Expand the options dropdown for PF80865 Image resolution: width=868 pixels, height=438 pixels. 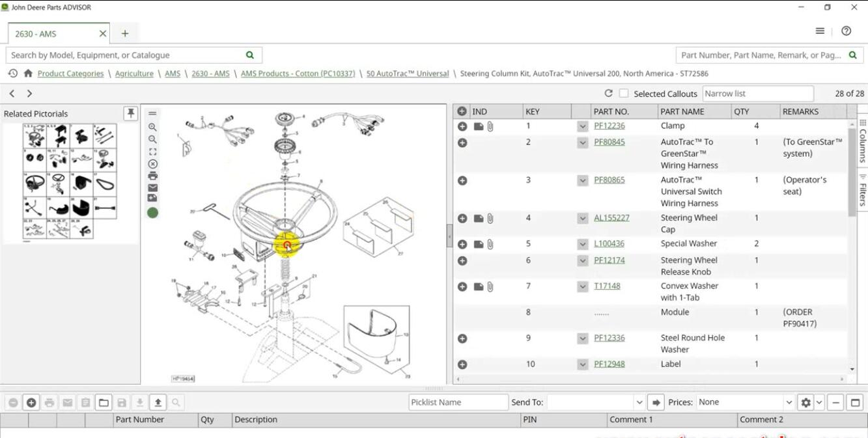pyautogui.click(x=582, y=180)
